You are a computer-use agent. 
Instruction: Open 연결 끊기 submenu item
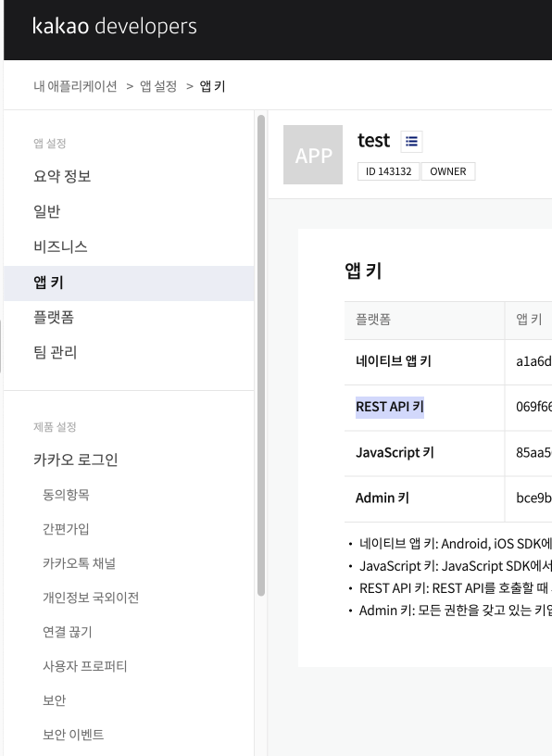(67, 632)
